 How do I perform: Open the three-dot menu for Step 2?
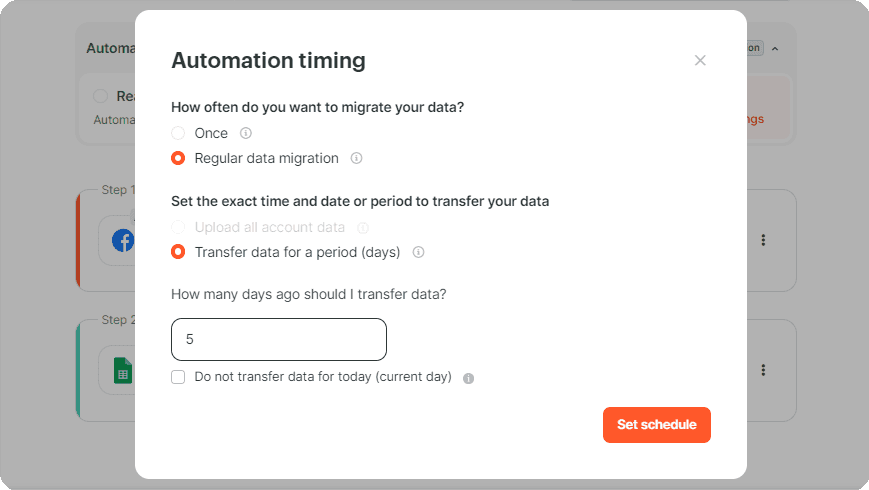pyautogui.click(x=763, y=370)
